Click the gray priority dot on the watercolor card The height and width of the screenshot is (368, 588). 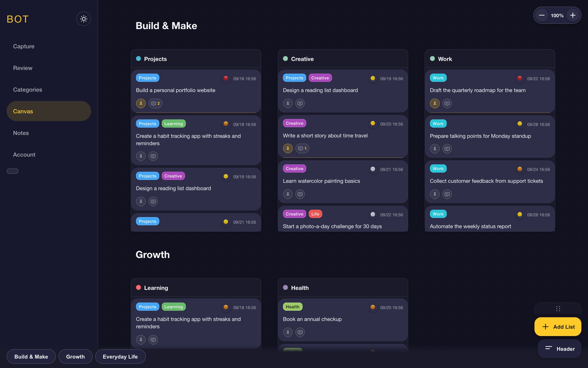point(373,169)
